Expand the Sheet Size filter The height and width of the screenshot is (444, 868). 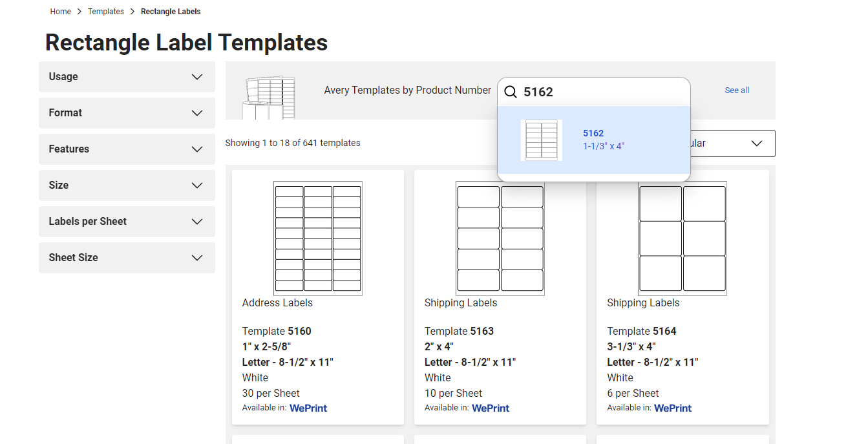(127, 258)
